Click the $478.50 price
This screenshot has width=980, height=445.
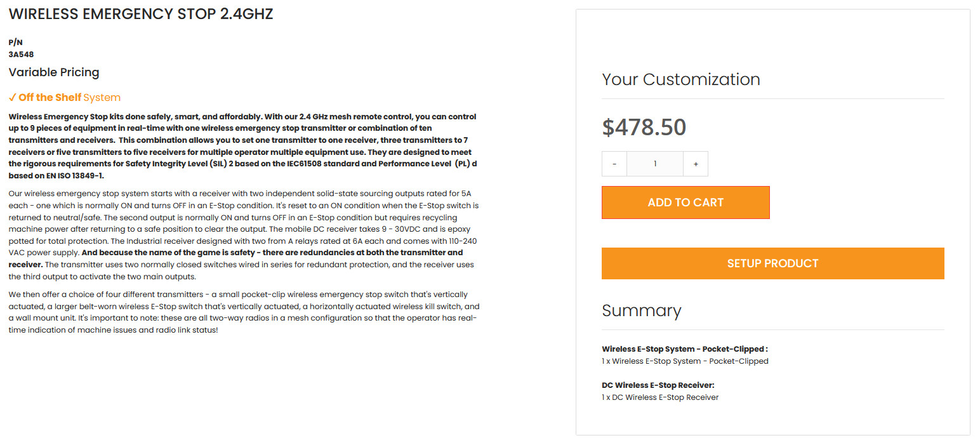pos(644,128)
